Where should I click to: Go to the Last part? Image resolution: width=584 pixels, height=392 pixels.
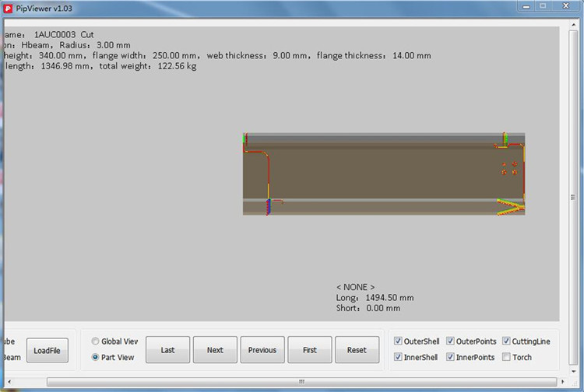pos(167,350)
